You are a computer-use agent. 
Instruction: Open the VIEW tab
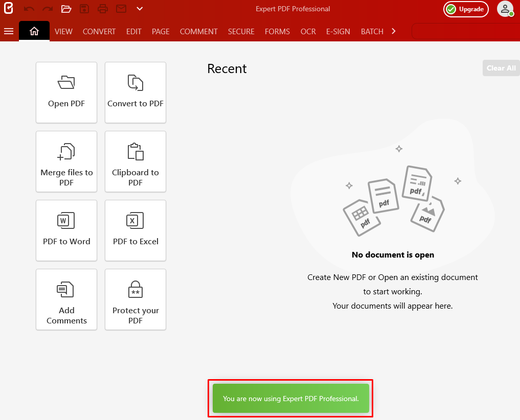click(x=64, y=32)
